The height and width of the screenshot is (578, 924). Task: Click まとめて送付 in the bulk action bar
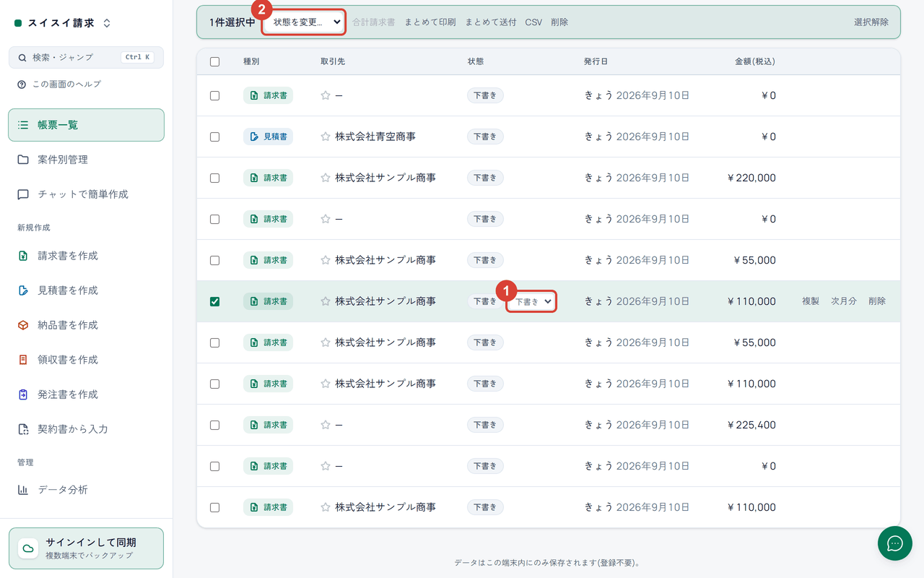coord(491,22)
